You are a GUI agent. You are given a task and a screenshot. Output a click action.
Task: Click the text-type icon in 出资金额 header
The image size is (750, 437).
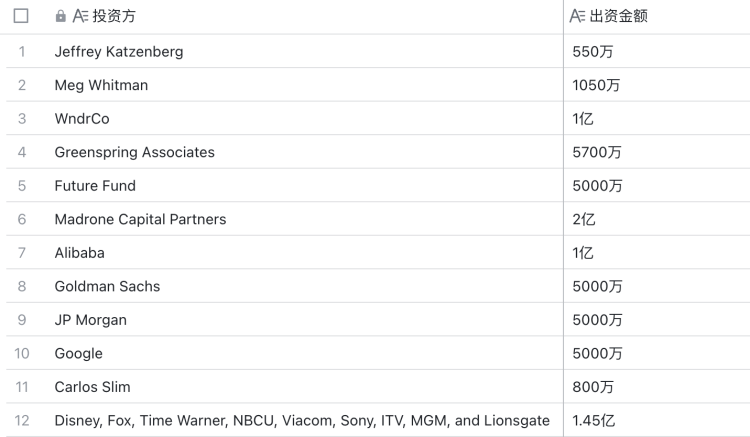click(577, 17)
